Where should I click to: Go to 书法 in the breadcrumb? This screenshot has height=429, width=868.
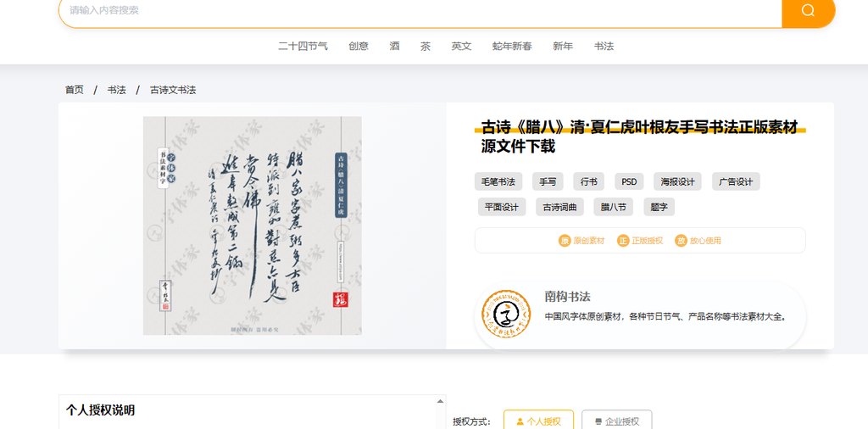click(116, 90)
